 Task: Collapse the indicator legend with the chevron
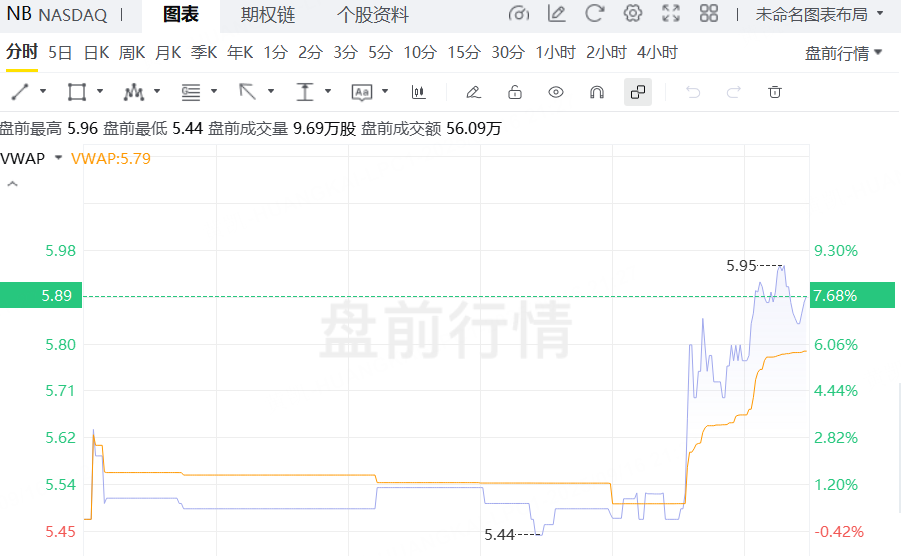click(x=12, y=184)
